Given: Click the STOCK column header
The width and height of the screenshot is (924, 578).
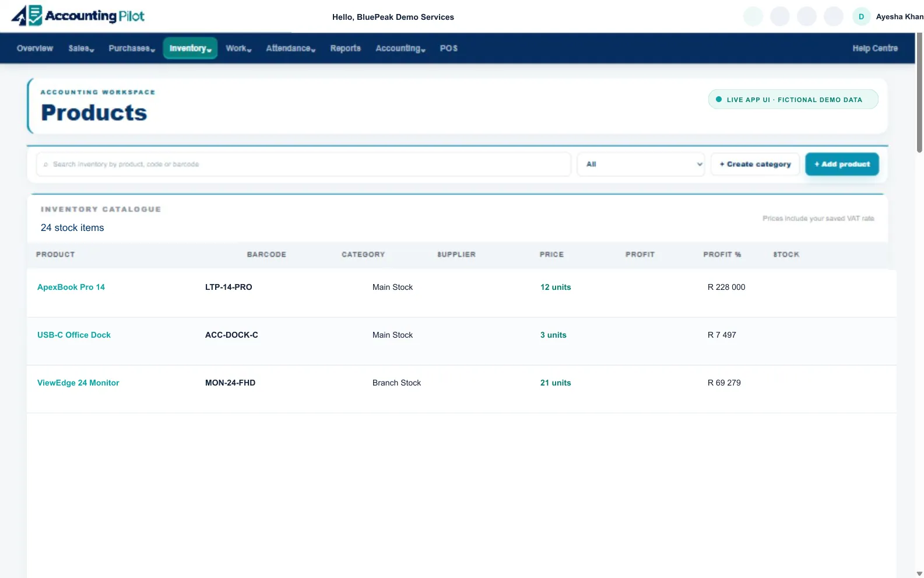Looking at the screenshot, I should pyautogui.click(x=786, y=255).
